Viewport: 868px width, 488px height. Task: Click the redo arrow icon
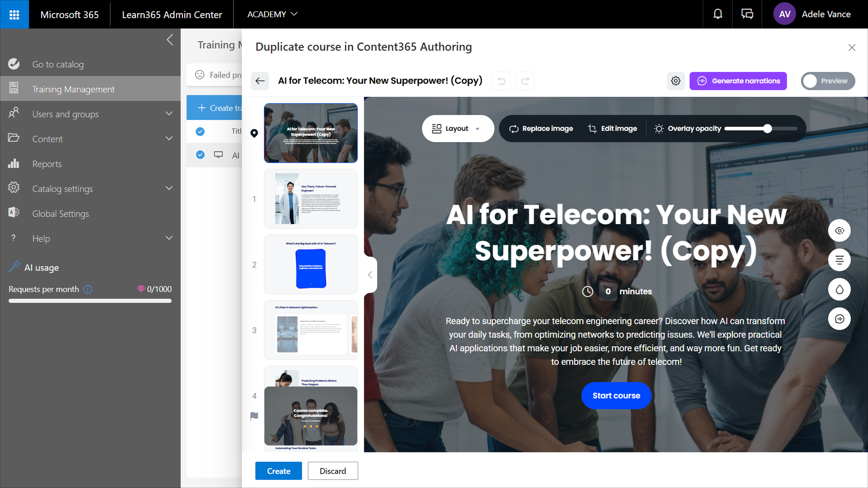click(525, 81)
